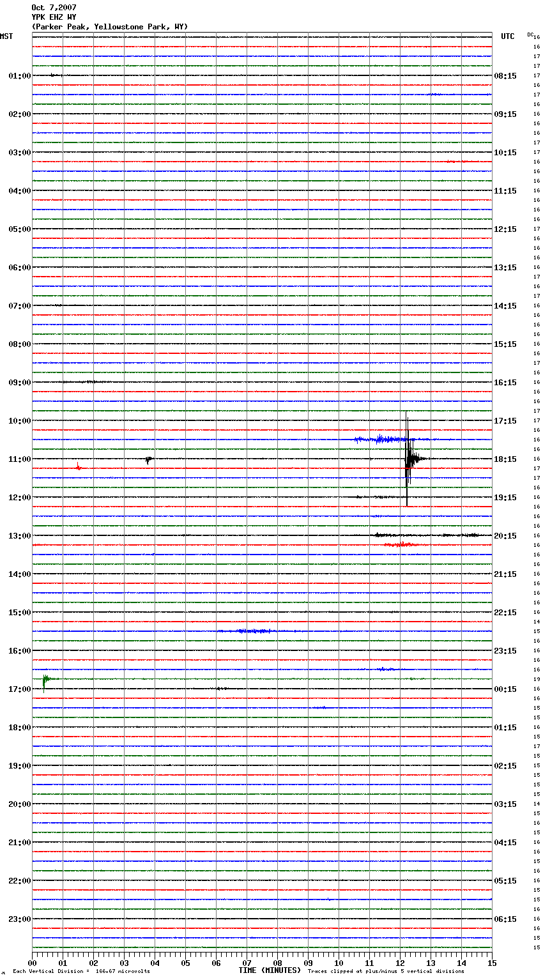Image resolution: width=543 pixels, height=980 pixels.
Task: Select the 11:00 MST time label
Action: [20, 459]
